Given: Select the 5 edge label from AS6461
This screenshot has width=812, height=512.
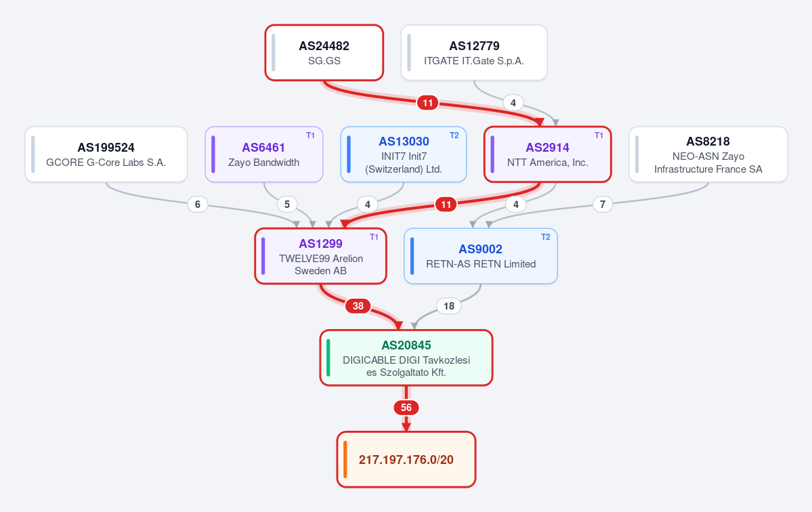Looking at the screenshot, I should [287, 204].
